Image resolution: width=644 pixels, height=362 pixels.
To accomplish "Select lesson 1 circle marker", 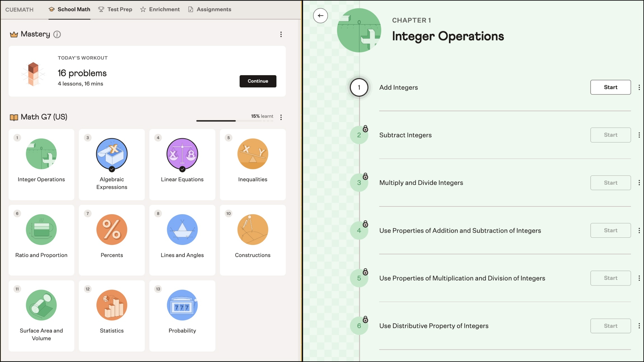I will [359, 87].
